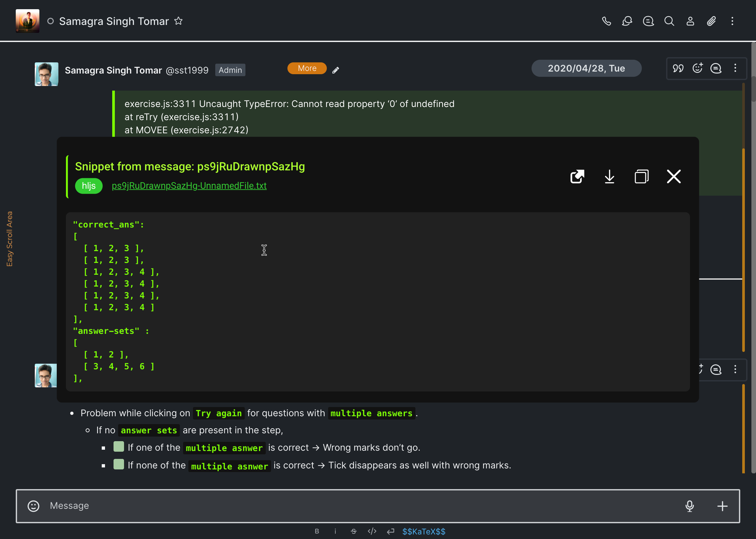Click the strikethrough formatting button
The height and width of the screenshot is (539, 756).
[354, 531]
